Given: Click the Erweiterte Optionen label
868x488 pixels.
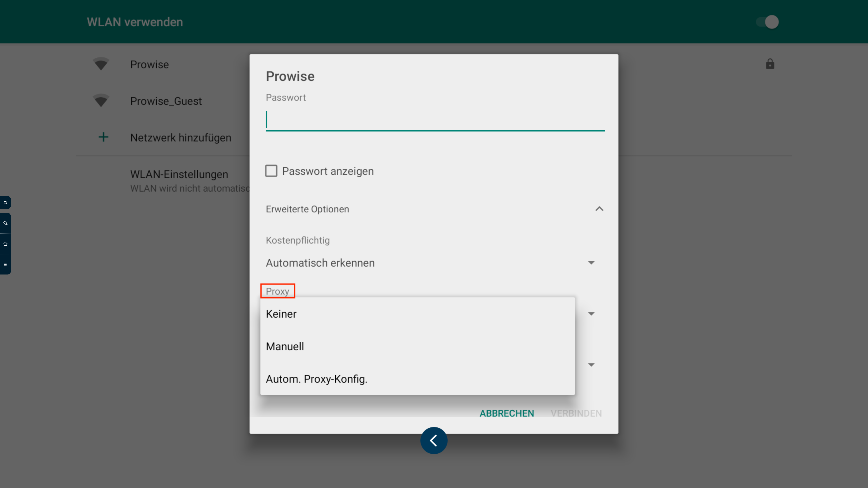Looking at the screenshot, I should (307, 209).
